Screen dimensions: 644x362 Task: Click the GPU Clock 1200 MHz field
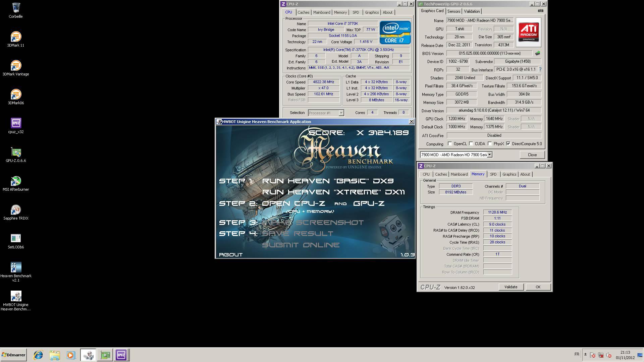coord(457,119)
